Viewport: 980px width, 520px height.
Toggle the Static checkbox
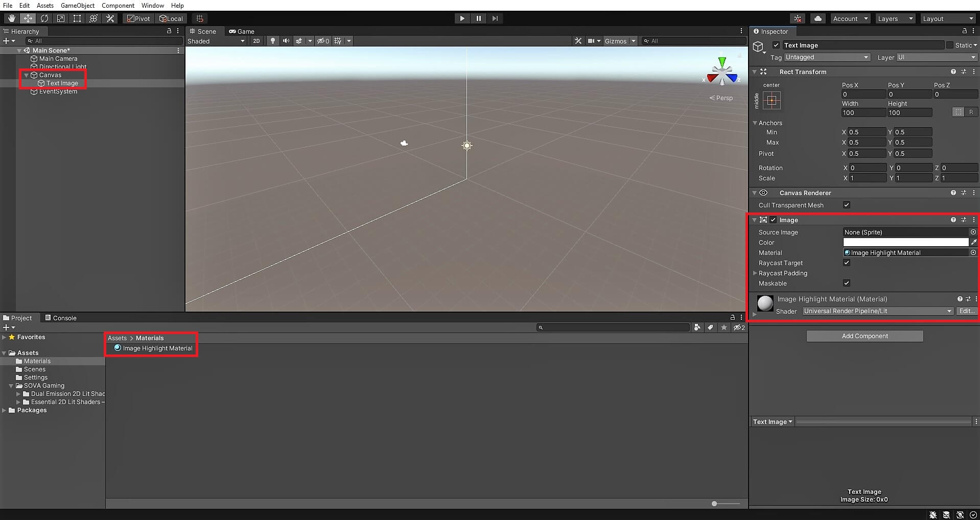click(x=950, y=45)
